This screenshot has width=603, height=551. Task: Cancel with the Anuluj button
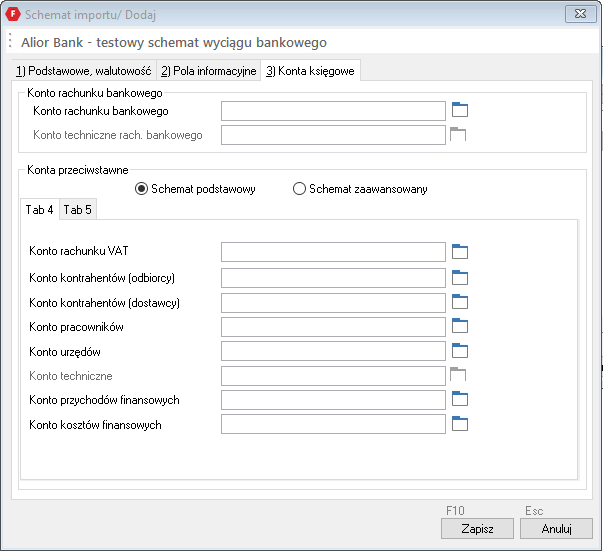point(556,529)
